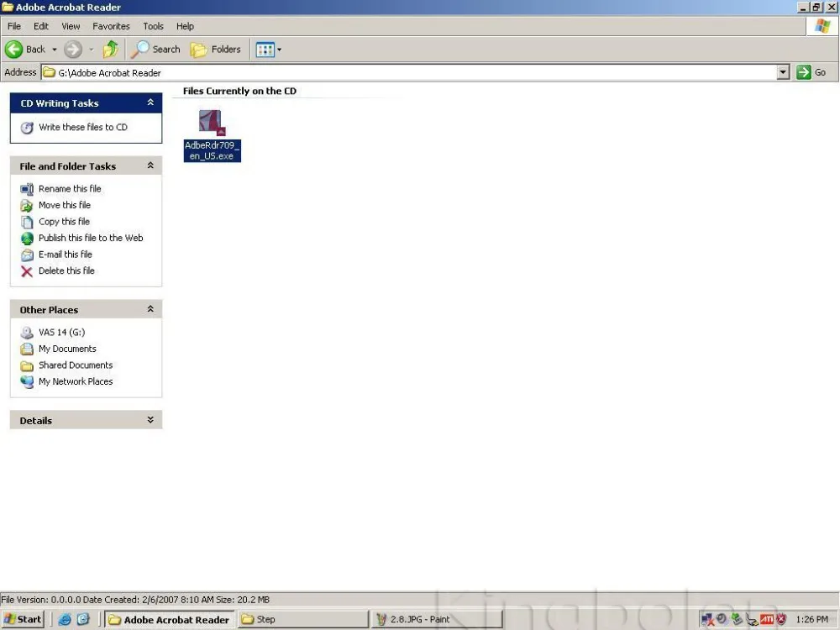Click E-mail this file link
This screenshot has width=840, height=630.
(x=66, y=255)
